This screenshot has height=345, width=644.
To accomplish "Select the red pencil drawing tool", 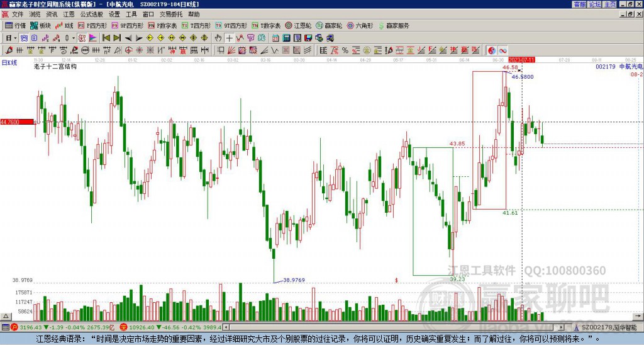I will click(x=9, y=50).
